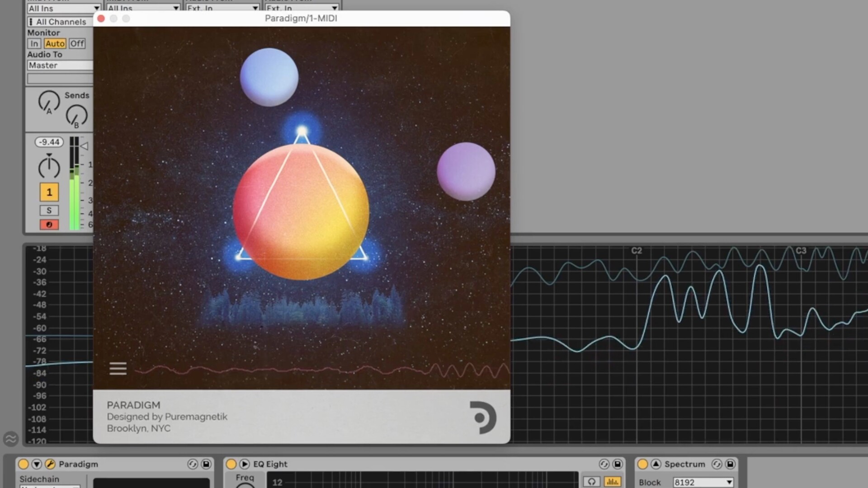Image resolution: width=868 pixels, height=488 pixels.
Task: Click the empty Audio To sub-routing field
Action: [60, 79]
